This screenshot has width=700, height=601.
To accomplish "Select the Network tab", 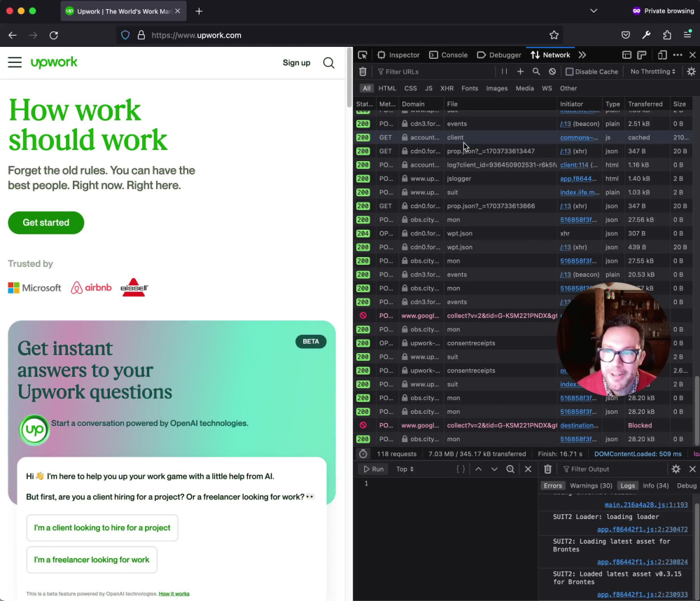I will (x=550, y=55).
